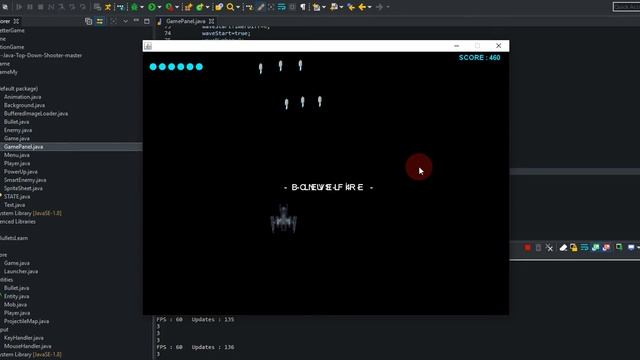Toggle Show Whitespace Characters pilcrow

pyautogui.click(x=303, y=7)
